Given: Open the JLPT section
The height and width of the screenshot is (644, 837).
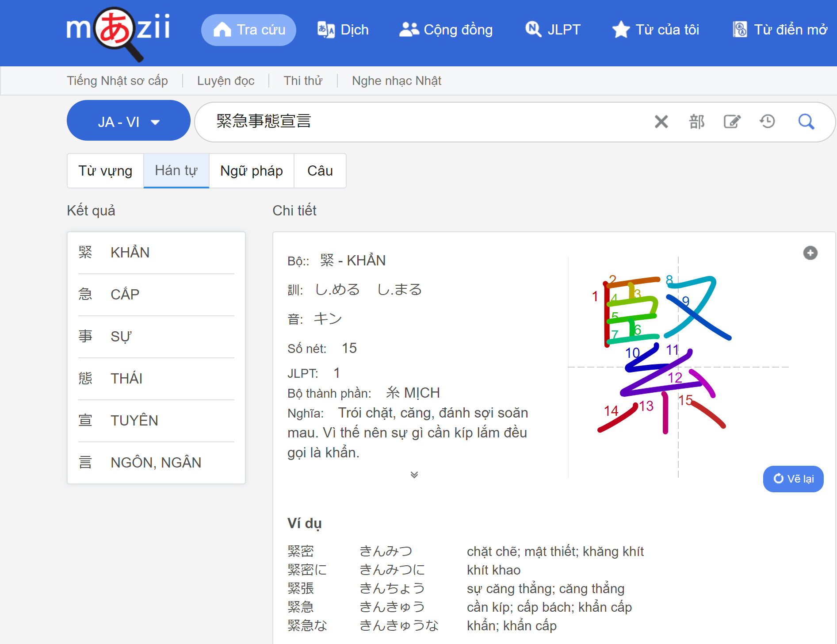Looking at the screenshot, I should 553,30.
